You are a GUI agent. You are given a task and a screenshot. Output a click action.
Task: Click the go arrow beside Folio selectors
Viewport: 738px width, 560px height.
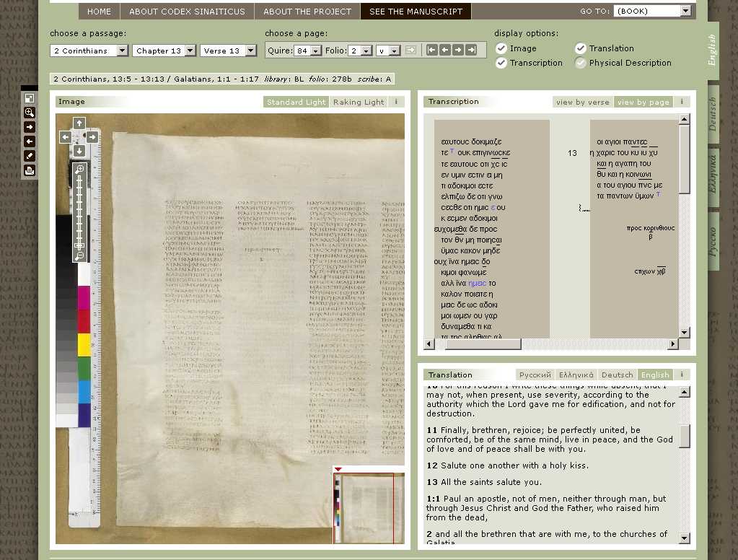pyautogui.click(x=411, y=50)
